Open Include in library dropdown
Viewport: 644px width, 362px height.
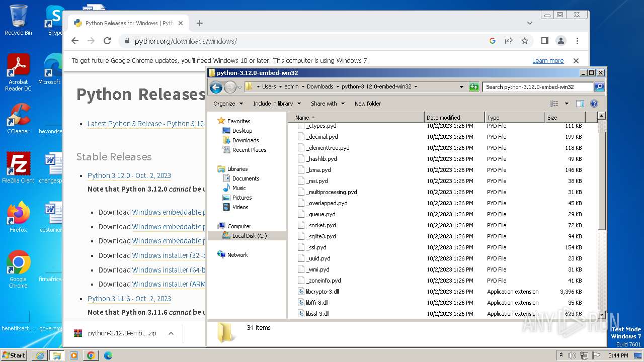[277, 104]
